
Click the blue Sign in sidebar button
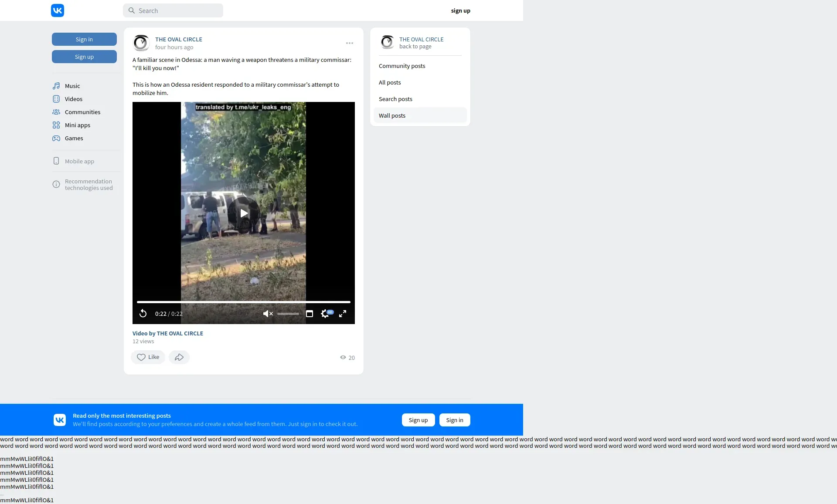pyautogui.click(x=84, y=39)
